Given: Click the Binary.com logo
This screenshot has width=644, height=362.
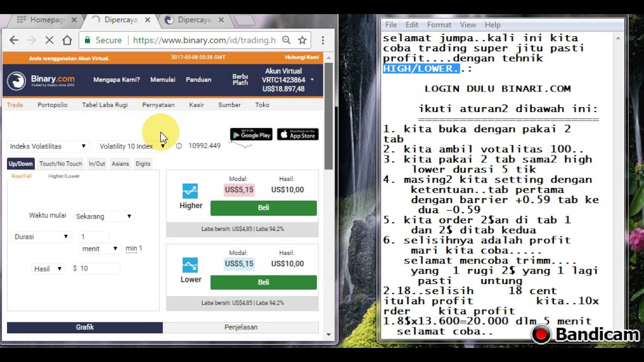Looking at the screenshot, I should coord(41,80).
